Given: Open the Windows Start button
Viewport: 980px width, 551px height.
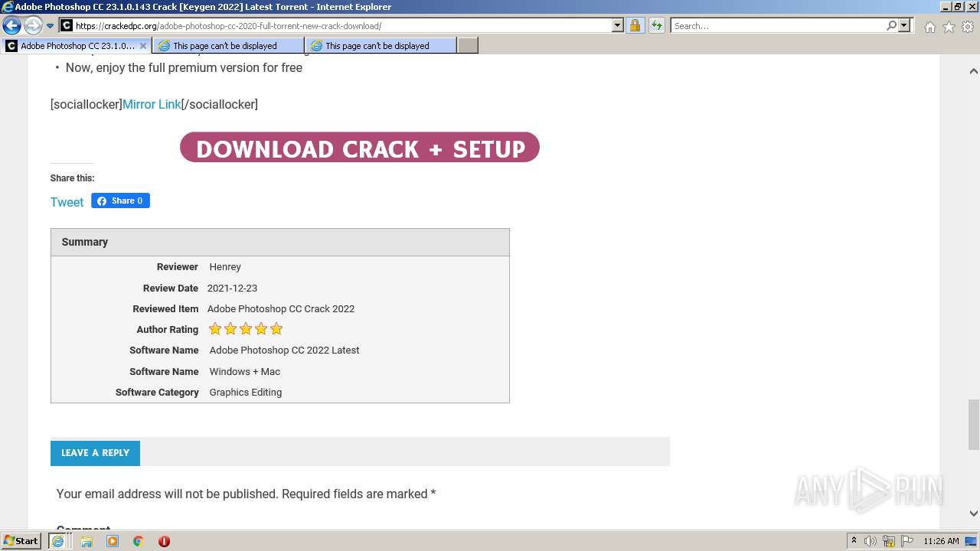Looking at the screenshot, I should 21,541.
